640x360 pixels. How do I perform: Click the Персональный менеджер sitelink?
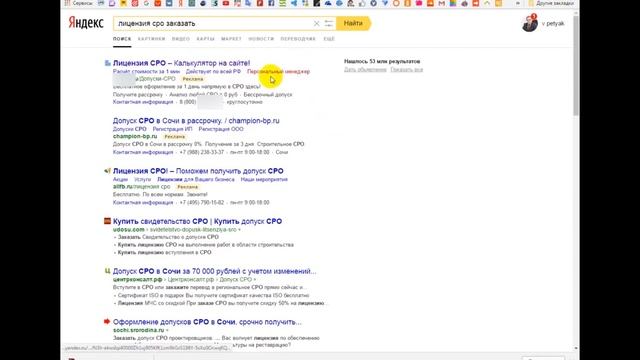coord(278,71)
